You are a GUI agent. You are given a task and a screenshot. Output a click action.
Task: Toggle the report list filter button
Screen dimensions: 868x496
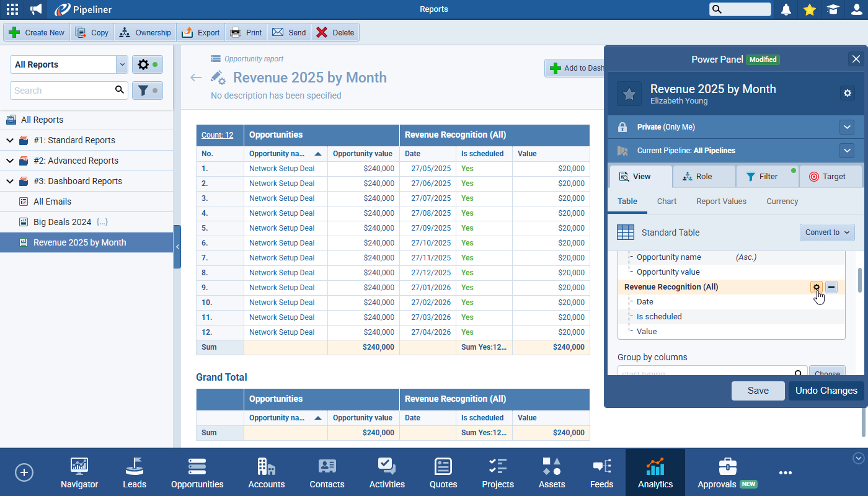tap(147, 91)
